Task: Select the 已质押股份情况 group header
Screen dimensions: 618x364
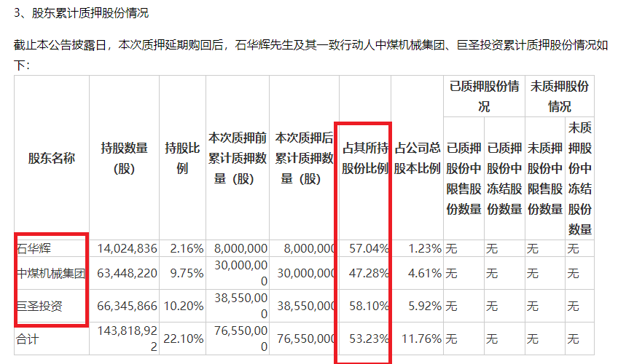Action: 484,96
